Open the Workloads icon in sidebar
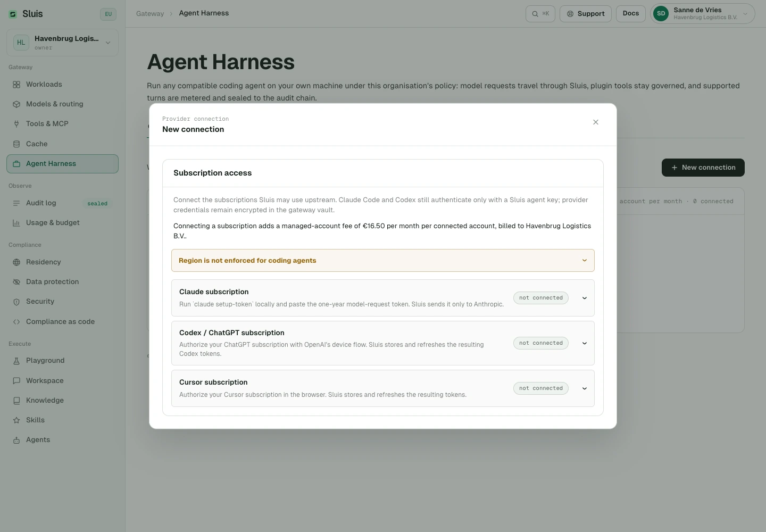766x532 pixels. pos(16,85)
